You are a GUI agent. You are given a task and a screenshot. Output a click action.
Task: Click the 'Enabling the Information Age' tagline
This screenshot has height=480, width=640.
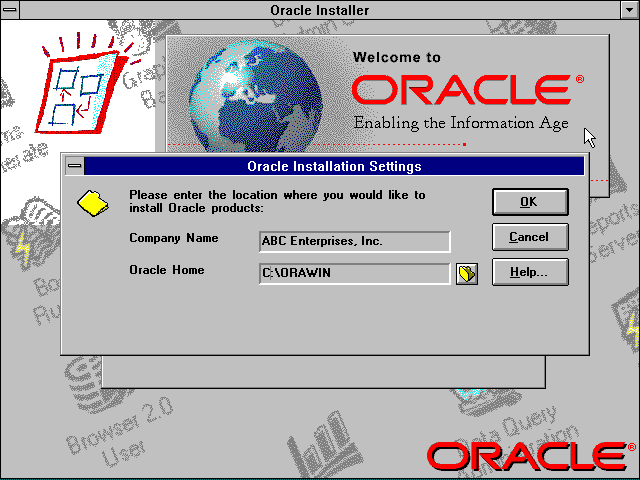[x=460, y=124]
